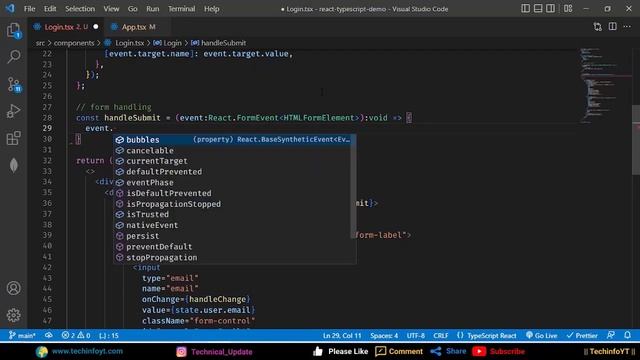The width and height of the screenshot is (640, 360).
Task: Click Login.tsx in breadcrumbs
Action: pos(129,43)
